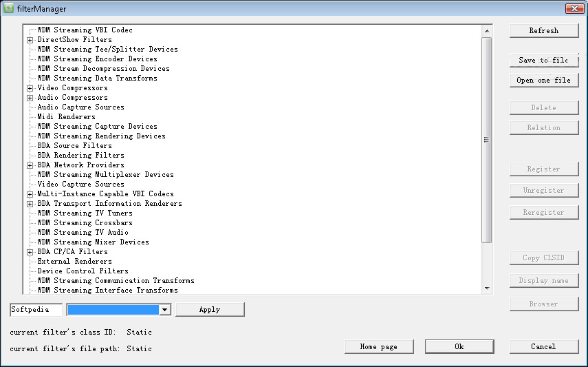The width and height of the screenshot is (588, 367).
Task: Select WDM Streaming TV Tuners
Action: (x=85, y=213)
